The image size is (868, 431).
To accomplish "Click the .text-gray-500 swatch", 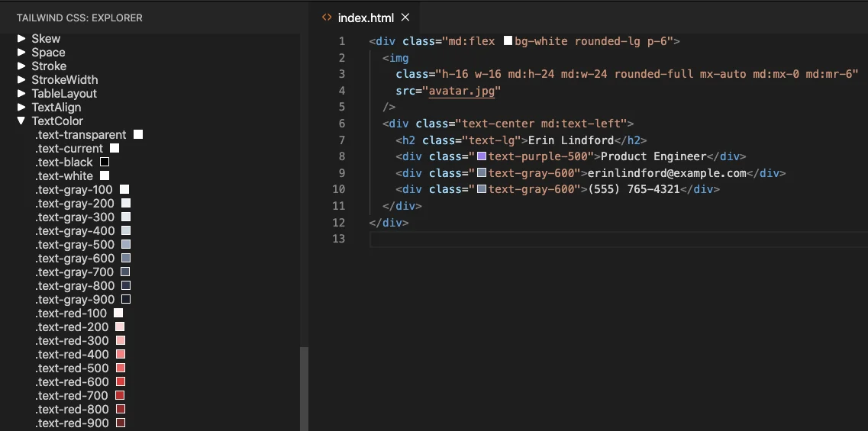I will tap(126, 245).
